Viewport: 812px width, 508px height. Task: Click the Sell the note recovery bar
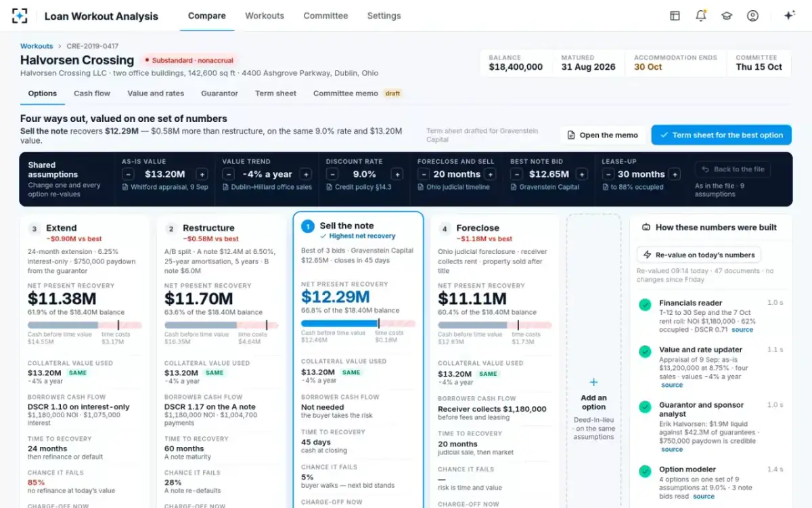[x=358, y=324]
